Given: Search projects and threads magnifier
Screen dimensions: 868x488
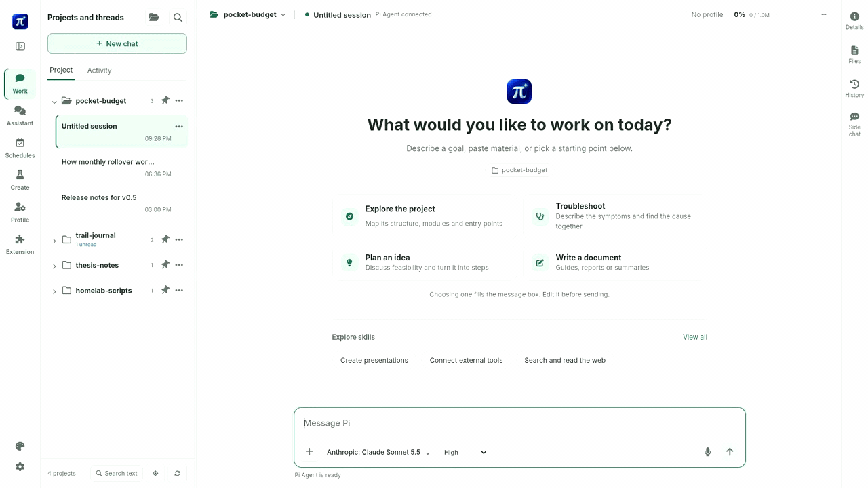Looking at the screenshot, I should pos(178,18).
